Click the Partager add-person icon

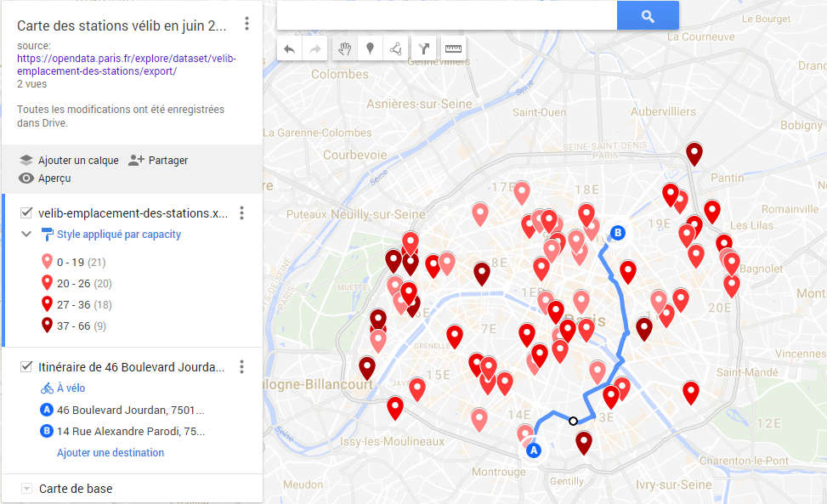pyautogui.click(x=136, y=160)
